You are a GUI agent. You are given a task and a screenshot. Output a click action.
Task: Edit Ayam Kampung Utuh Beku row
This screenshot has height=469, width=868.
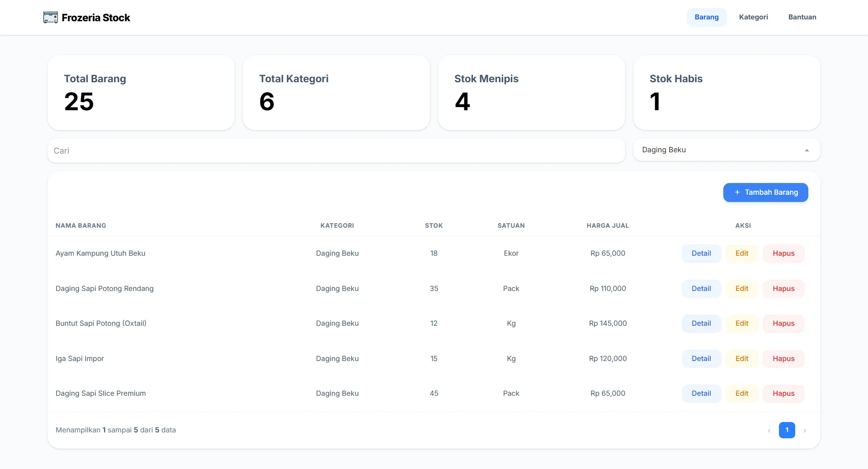click(741, 253)
